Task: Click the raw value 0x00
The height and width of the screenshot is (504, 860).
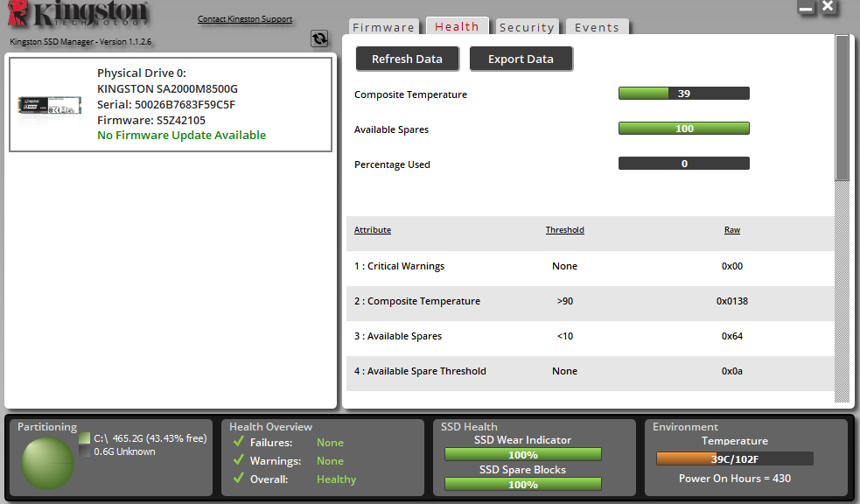Action: [x=732, y=266]
